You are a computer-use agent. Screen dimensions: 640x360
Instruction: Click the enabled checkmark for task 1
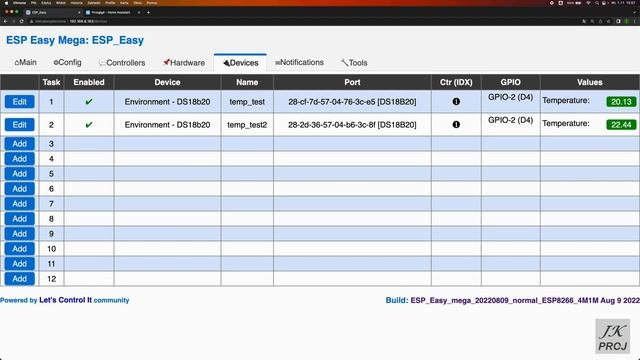click(89, 102)
